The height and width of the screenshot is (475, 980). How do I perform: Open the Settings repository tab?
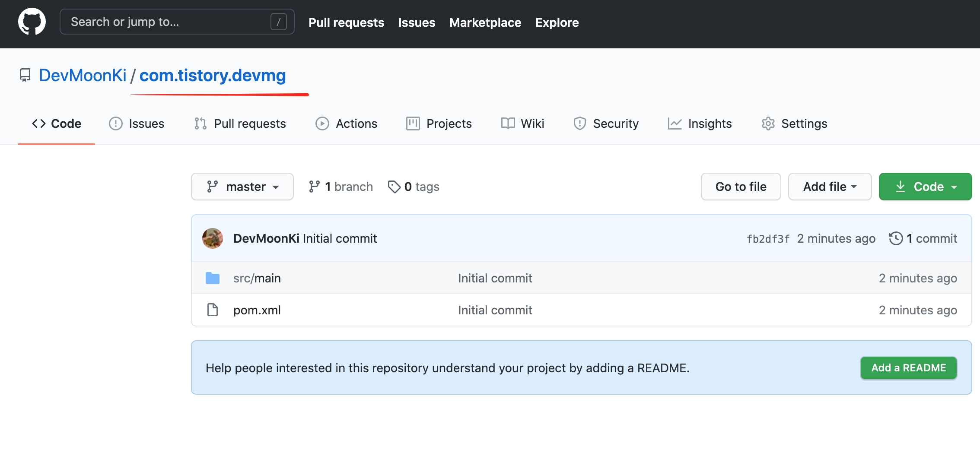[794, 124]
